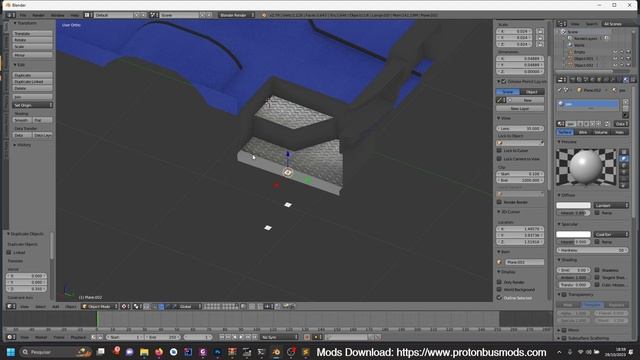Image resolution: width=640 pixels, height=360 pixels.
Task: Click the Windows Start button
Action: tap(11, 352)
